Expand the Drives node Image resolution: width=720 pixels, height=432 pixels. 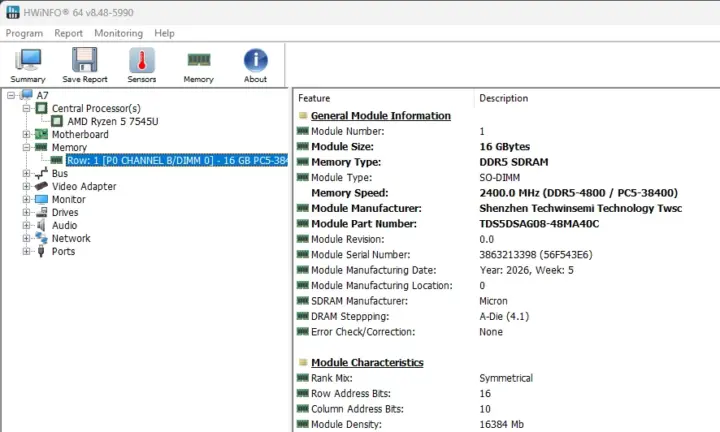[x=26, y=213]
